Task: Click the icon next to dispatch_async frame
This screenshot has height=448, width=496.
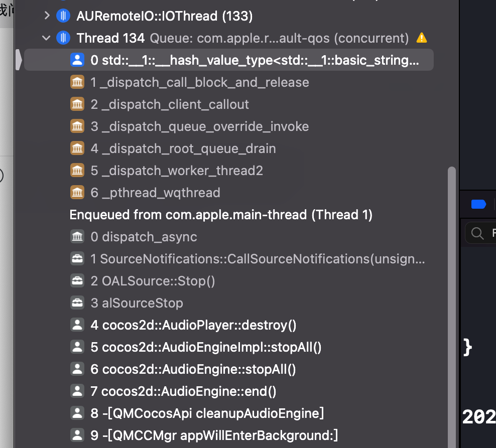Action: coord(77,237)
